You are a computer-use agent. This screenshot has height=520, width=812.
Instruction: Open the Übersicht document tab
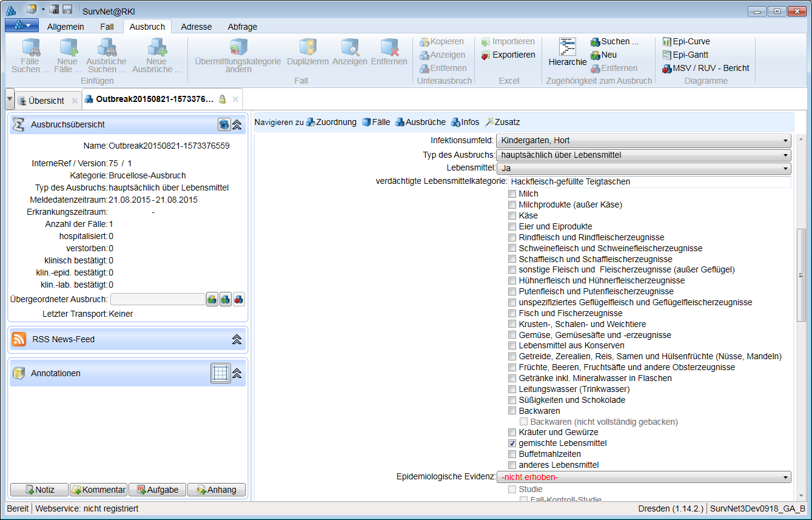(46, 101)
